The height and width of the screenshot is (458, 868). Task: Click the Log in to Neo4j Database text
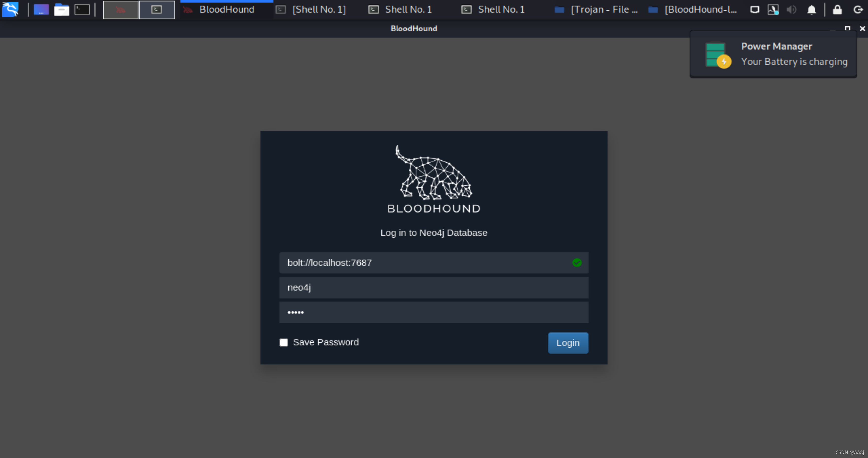[434, 233]
